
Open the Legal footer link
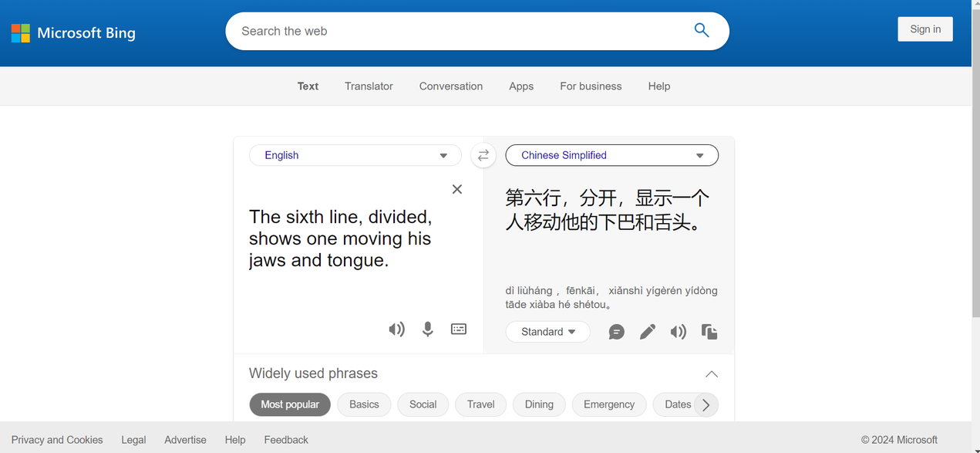(133, 440)
